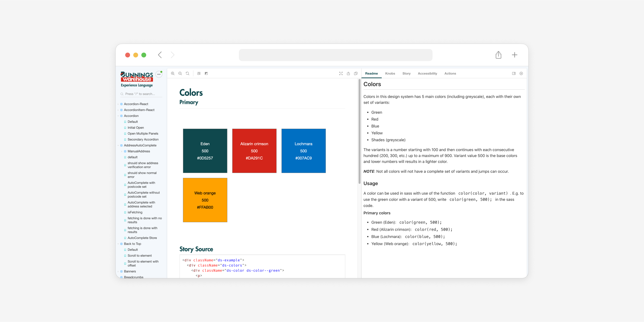Viewport: 644px width, 322px height.
Task: Go full screen with the expand arrows icon
Action: (x=341, y=73)
